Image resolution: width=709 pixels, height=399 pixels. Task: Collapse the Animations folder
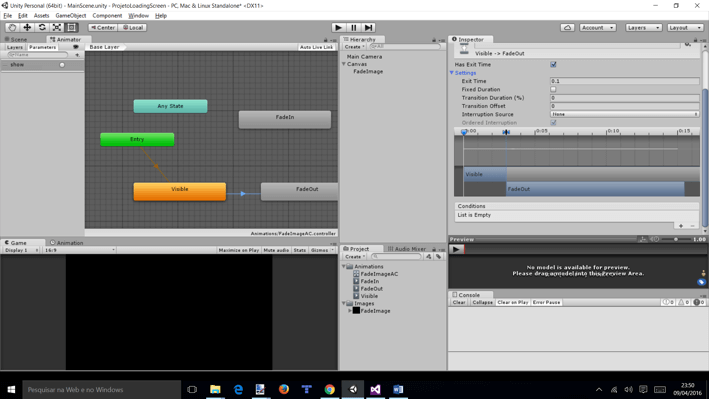344,267
